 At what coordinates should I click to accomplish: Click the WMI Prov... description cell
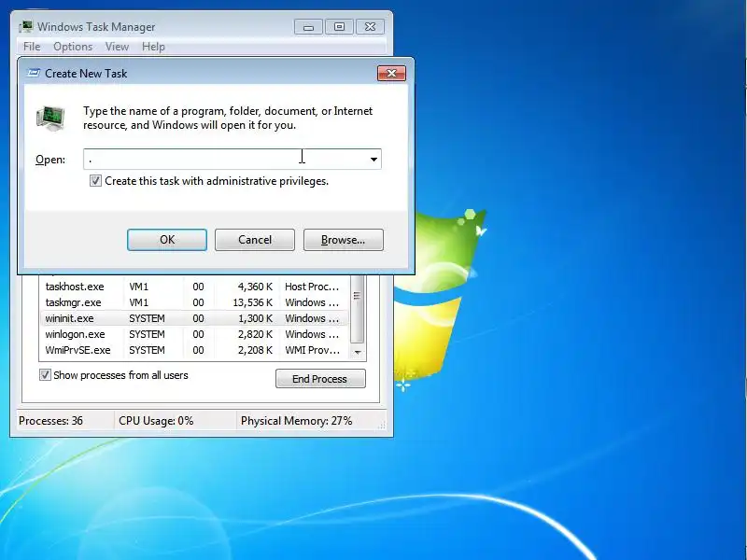(313, 350)
